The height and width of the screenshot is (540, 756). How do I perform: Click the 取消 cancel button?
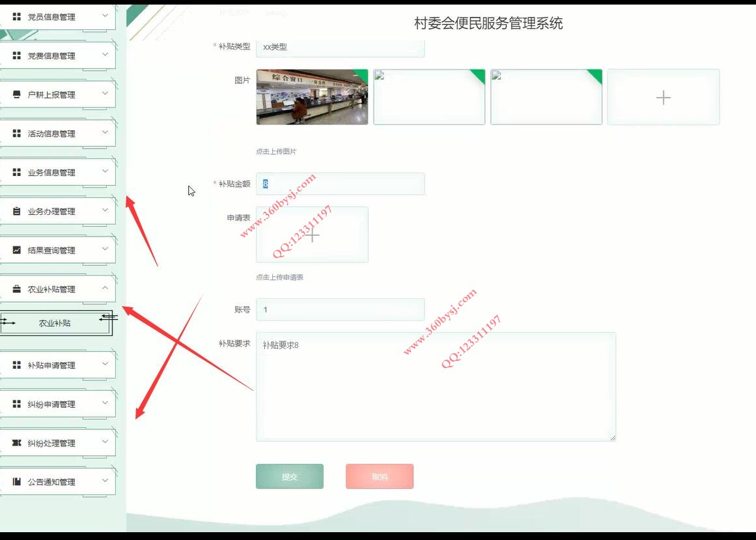coord(380,476)
